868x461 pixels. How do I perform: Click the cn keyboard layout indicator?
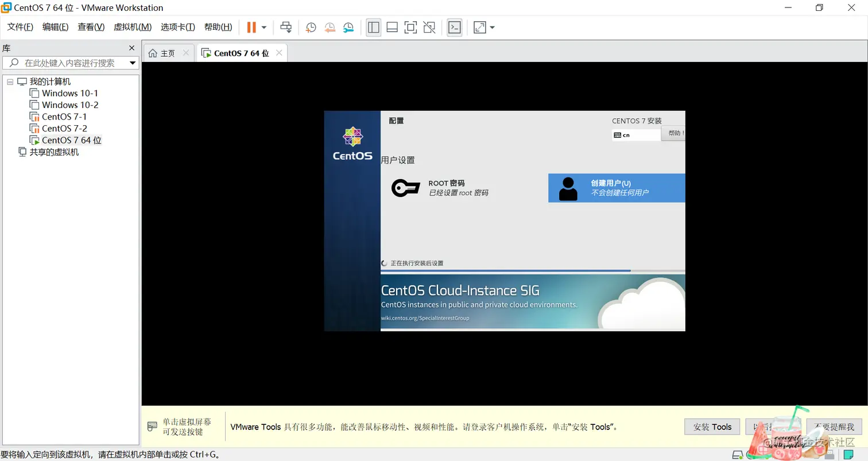636,135
